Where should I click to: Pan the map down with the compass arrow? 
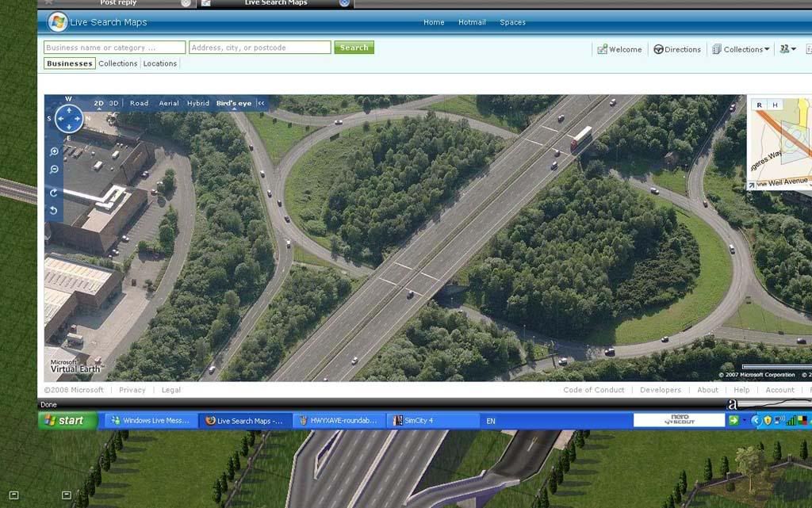coord(69,127)
